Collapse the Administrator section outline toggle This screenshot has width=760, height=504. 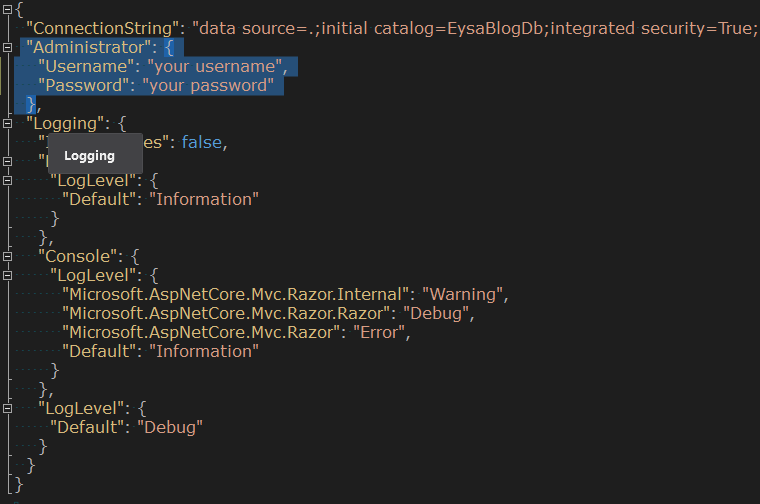pyautogui.click(x=9, y=47)
